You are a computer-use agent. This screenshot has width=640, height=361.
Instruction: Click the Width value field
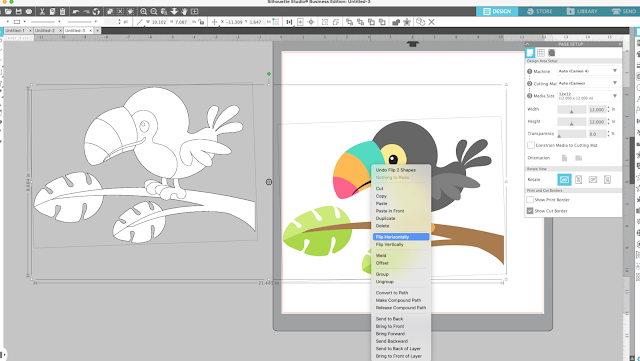597,109
